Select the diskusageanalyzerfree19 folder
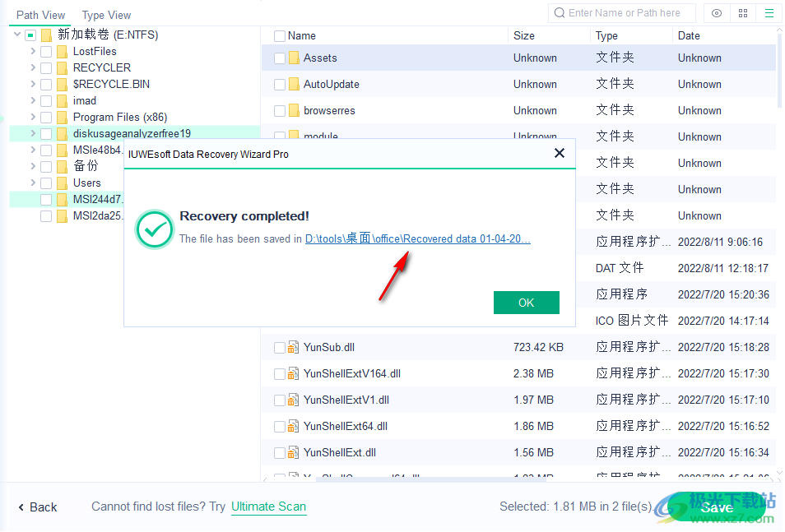The width and height of the screenshot is (785, 532). [x=132, y=134]
